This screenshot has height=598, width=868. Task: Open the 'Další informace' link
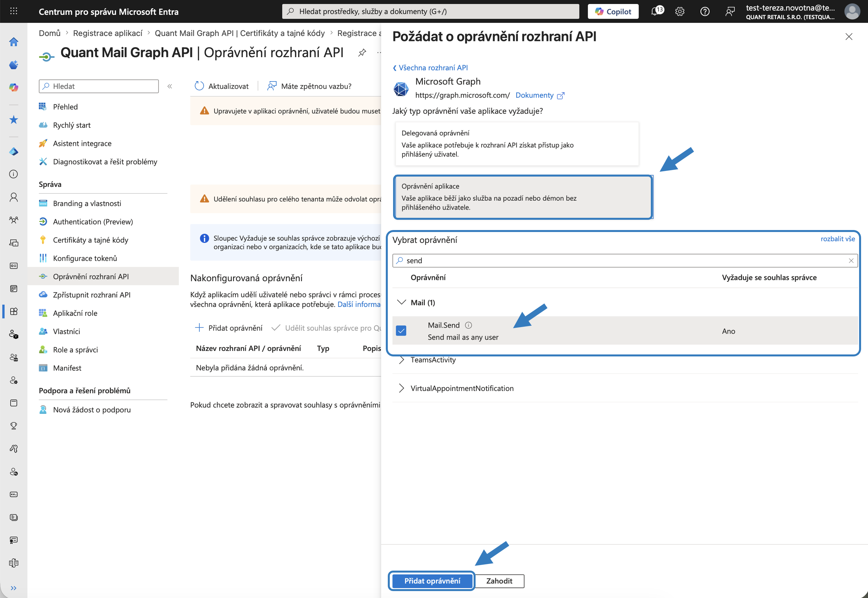point(359,304)
